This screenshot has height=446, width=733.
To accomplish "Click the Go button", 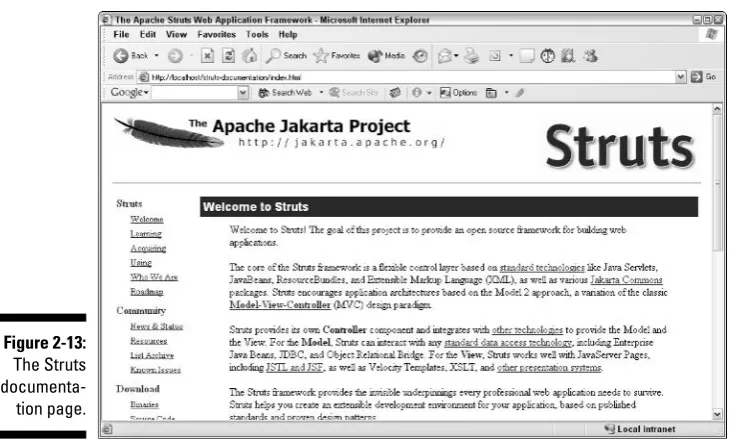I will click(704, 77).
